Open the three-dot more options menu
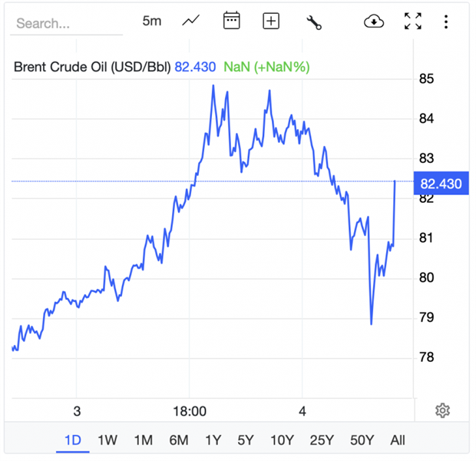This screenshot has width=476, height=461. [x=446, y=21]
